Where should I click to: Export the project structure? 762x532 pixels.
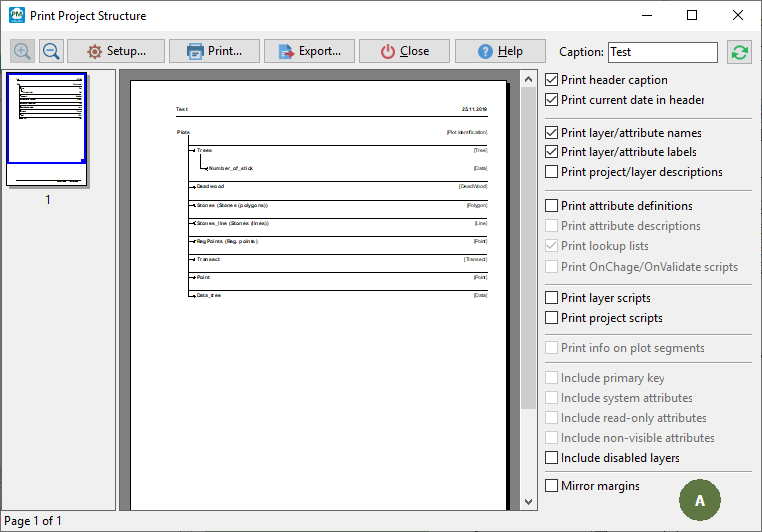pos(309,51)
